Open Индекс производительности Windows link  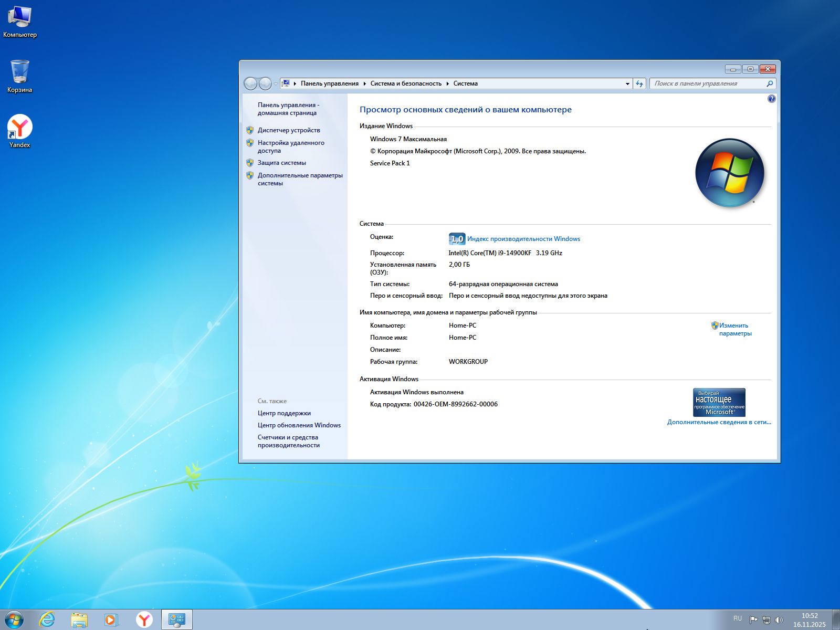tap(523, 239)
